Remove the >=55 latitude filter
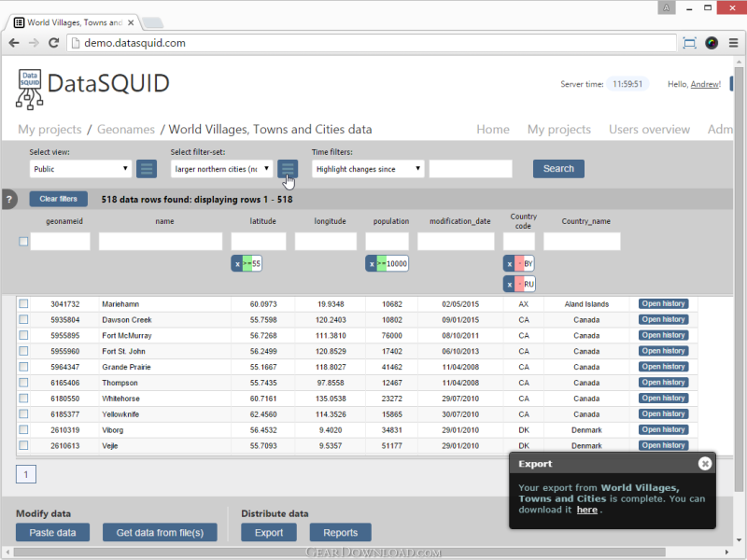Screen dimensions: 747x560 point(237,263)
